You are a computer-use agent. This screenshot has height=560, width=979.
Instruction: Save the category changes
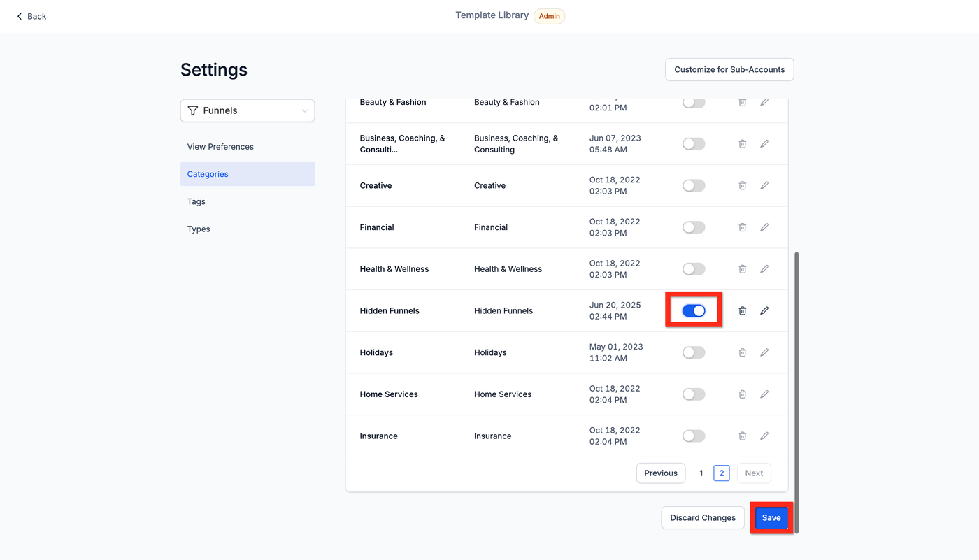[771, 518]
